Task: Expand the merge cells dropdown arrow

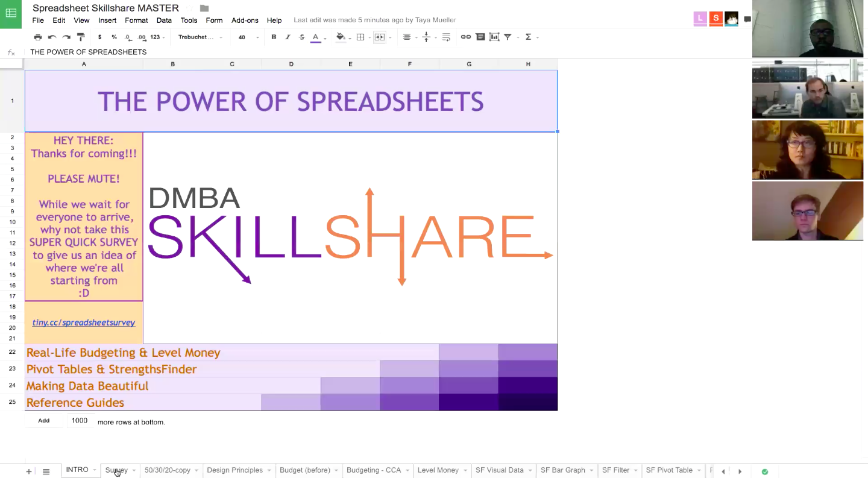Action: point(390,38)
